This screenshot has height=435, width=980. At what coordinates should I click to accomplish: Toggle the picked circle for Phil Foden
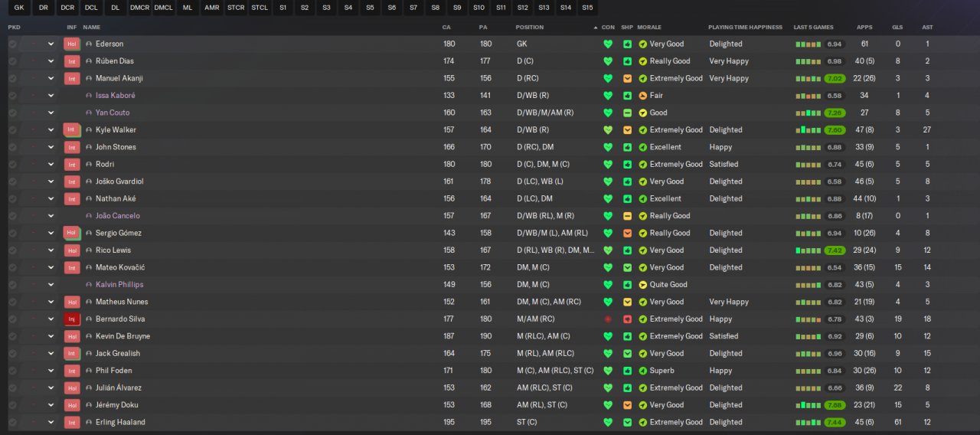(x=12, y=371)
